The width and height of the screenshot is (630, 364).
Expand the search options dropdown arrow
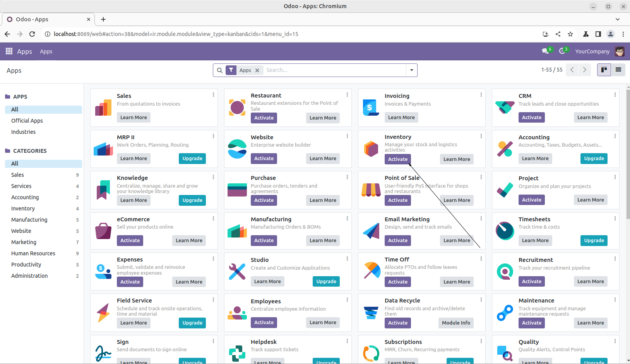click(411, 70)
